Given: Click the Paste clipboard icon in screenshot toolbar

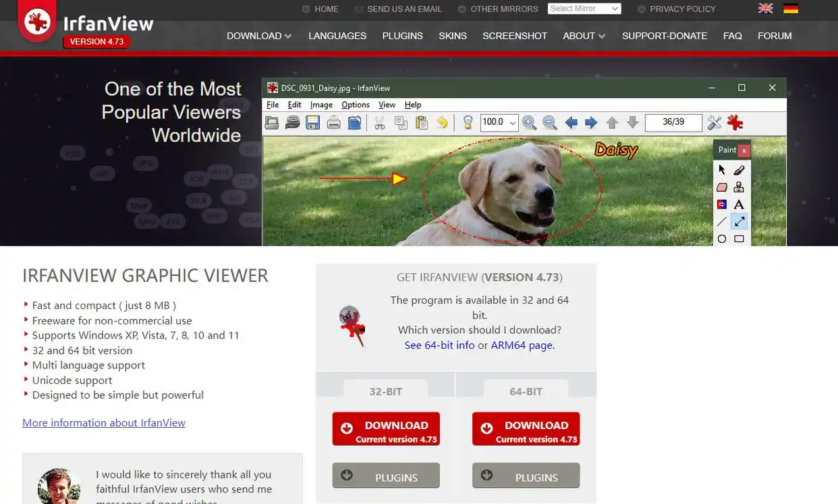Looking at the screenshot, I should point(422,122).
